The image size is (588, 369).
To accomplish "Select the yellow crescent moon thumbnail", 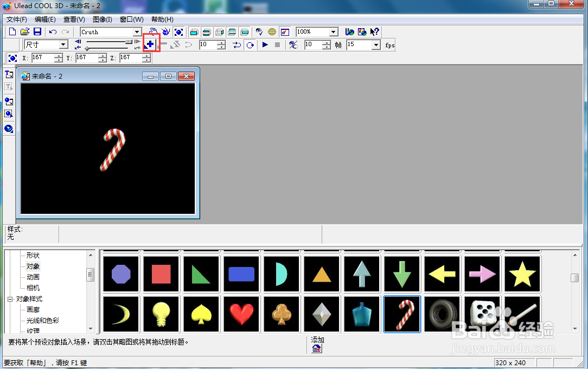I will 121,314.
